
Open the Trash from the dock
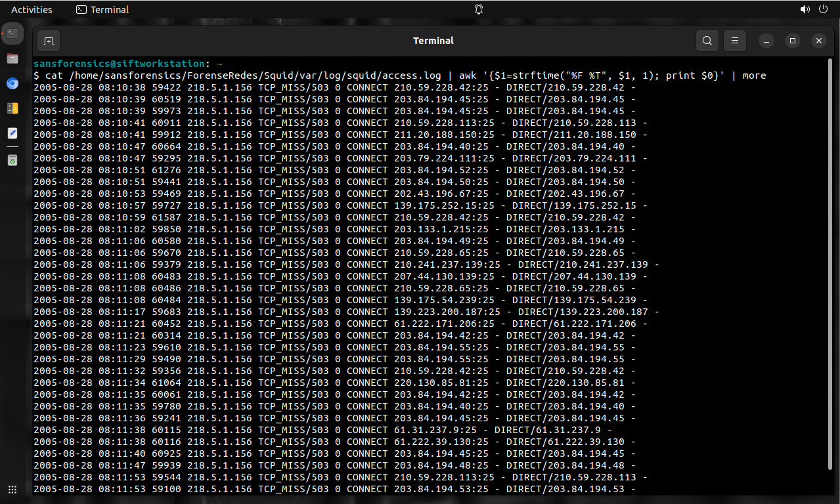pyautogui.click(x=12, y=159)
